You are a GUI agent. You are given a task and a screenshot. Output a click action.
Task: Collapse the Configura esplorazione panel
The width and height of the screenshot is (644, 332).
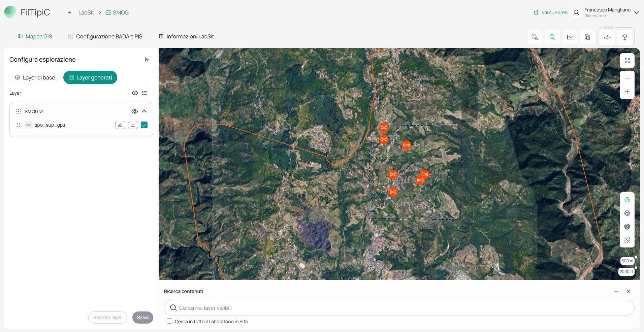(147, 59)
